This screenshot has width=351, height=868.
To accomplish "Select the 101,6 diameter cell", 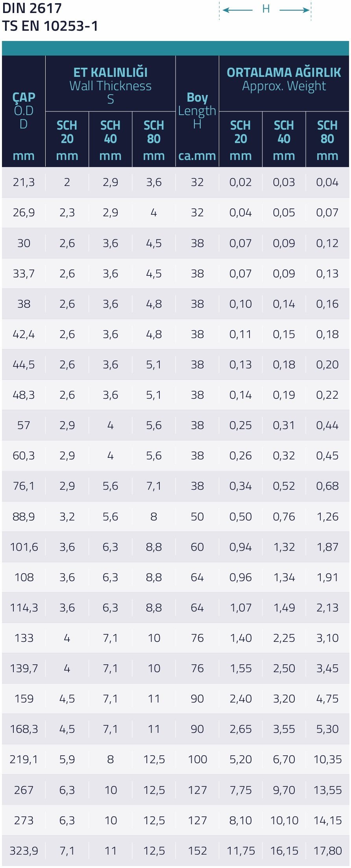I will click(24, 547).
